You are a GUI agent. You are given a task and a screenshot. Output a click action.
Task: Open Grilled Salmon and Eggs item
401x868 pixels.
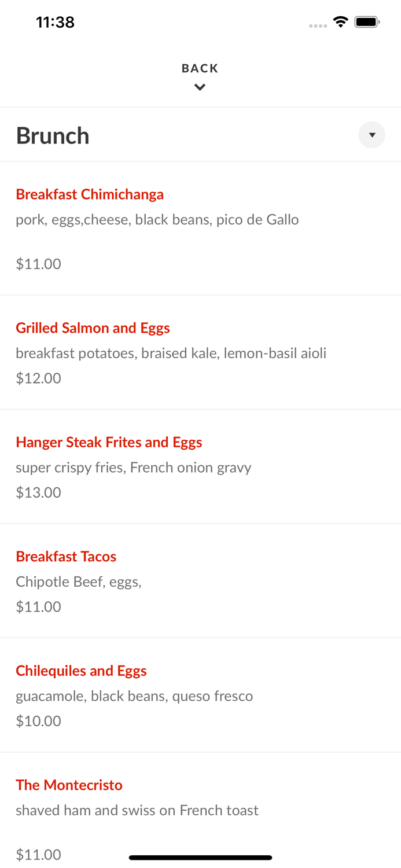93,328
